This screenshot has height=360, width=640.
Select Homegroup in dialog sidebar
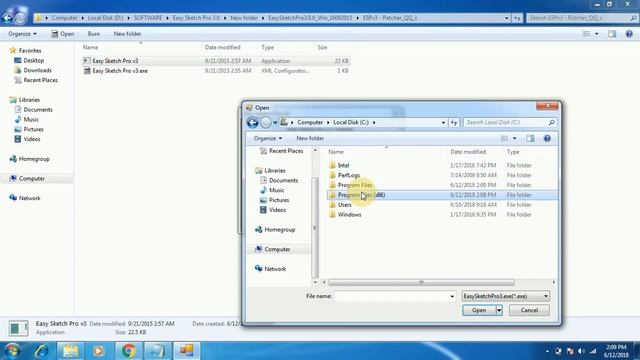click(275, 230)
